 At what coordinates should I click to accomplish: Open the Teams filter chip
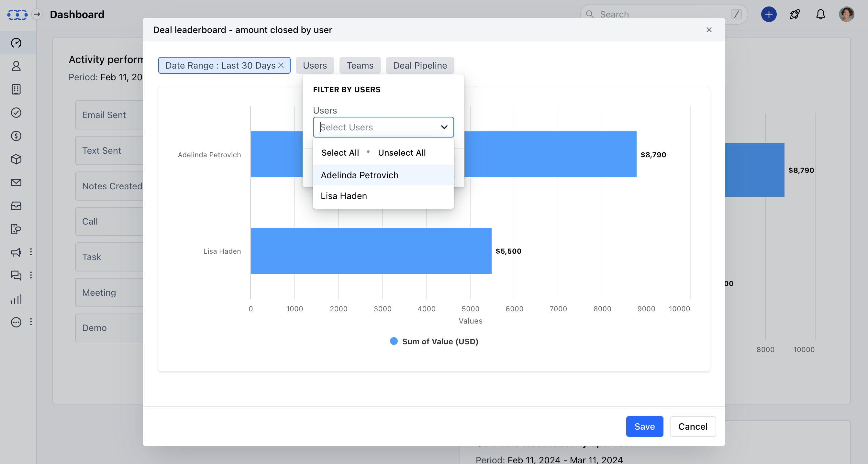click(360, 65)
